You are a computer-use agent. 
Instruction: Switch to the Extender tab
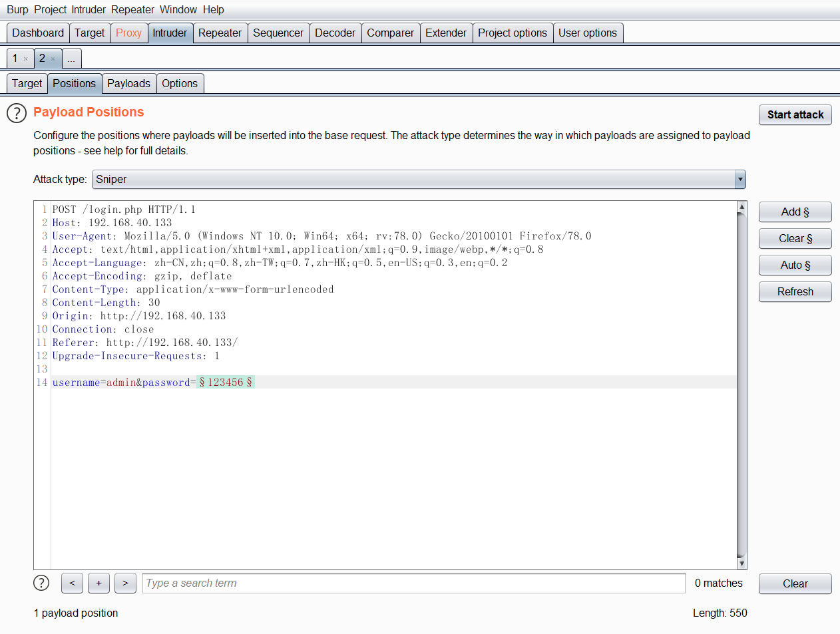tap(446, 33)
